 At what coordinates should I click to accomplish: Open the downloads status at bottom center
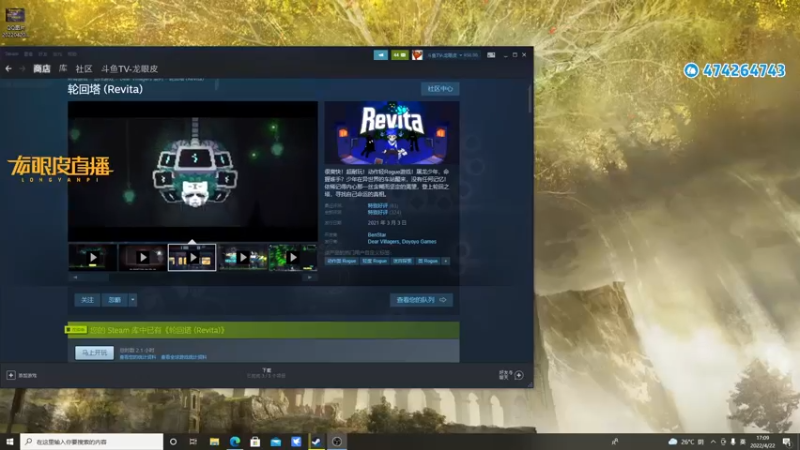point(266,373)
